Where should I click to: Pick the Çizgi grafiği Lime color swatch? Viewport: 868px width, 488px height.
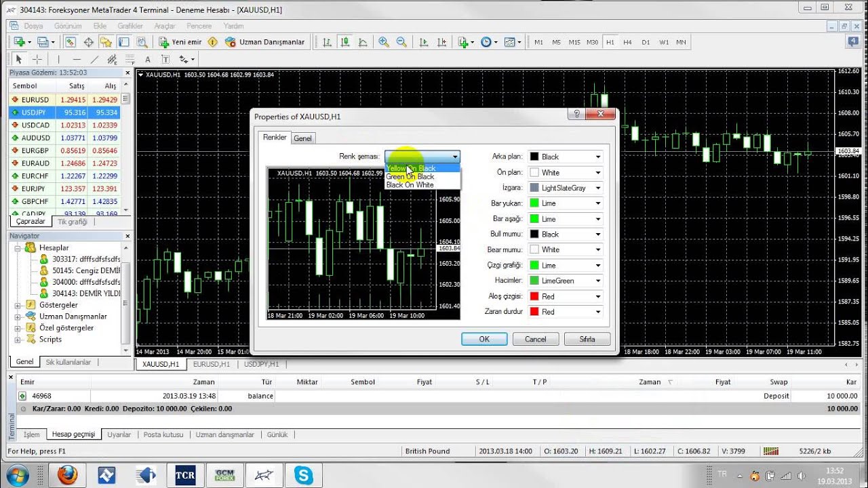[x=534, y=266]
